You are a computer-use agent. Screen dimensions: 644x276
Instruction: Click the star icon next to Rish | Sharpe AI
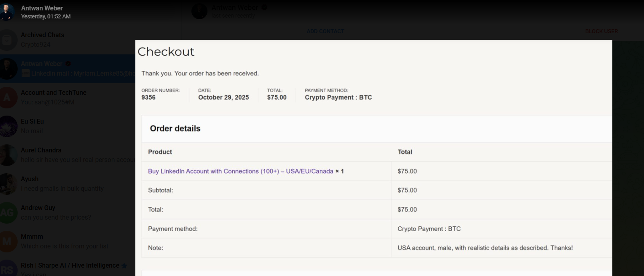124,266
